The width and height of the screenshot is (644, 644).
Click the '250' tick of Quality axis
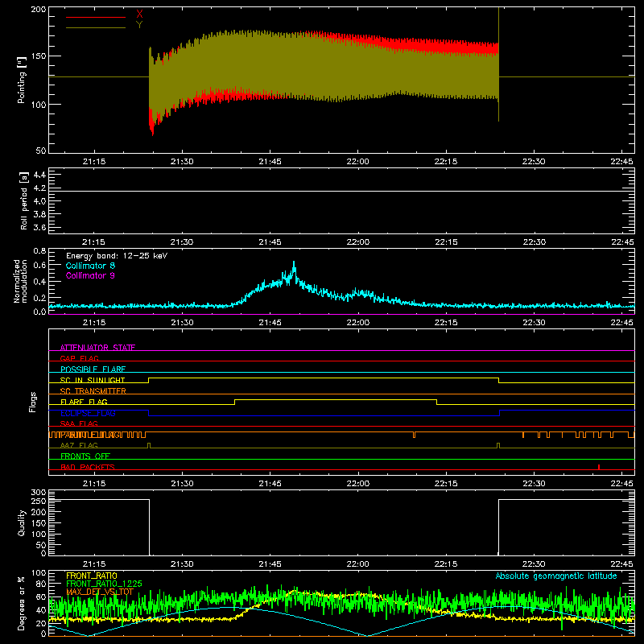39,502
